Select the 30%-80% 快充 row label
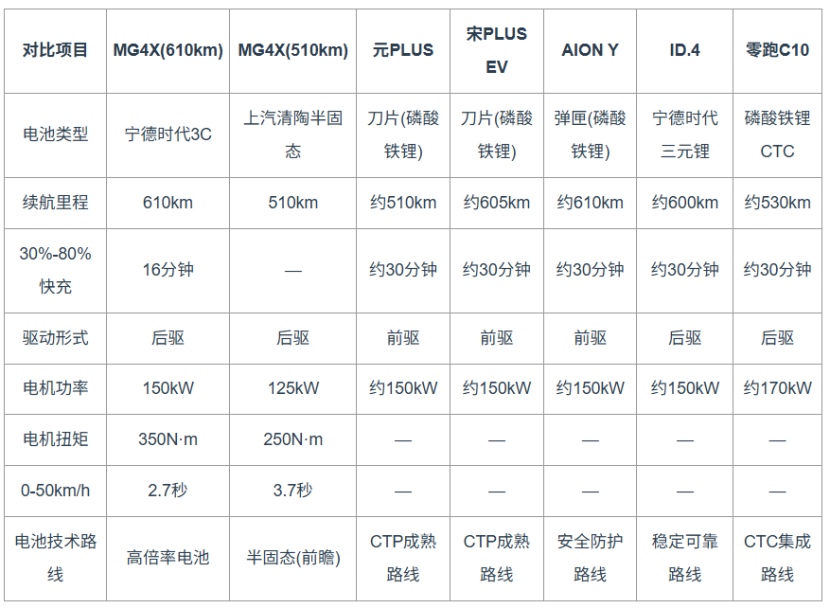 (x=55, y=270)
